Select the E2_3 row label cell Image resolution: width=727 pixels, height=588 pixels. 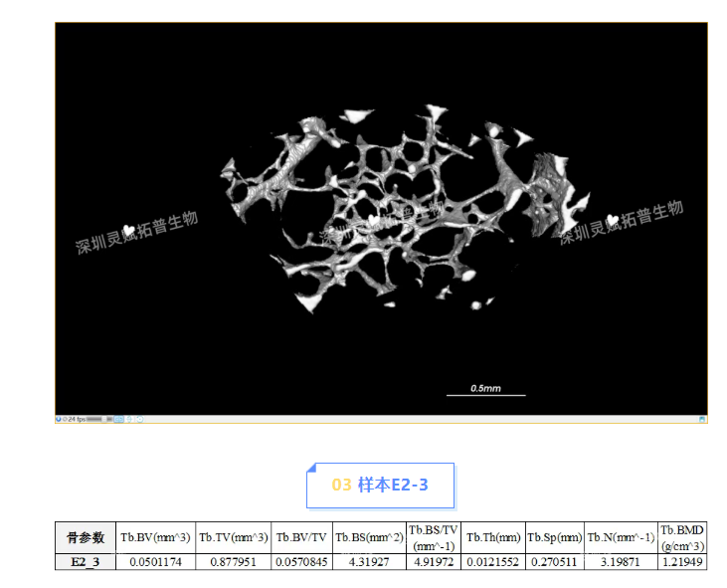coord(85,562)
